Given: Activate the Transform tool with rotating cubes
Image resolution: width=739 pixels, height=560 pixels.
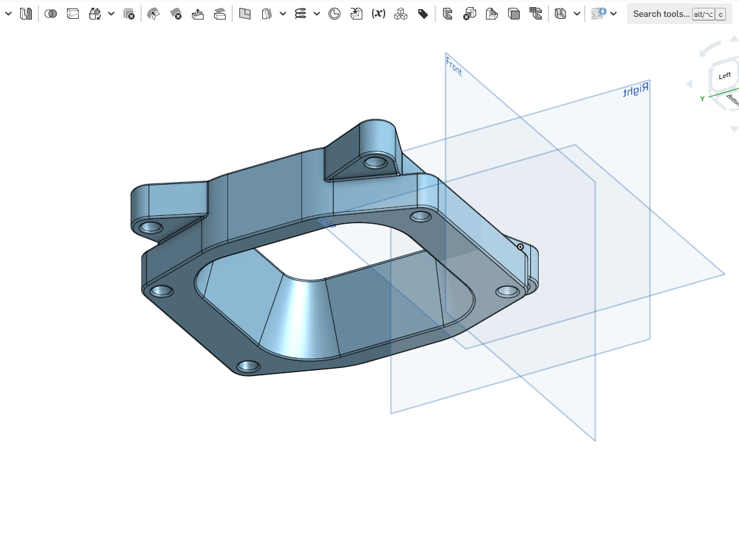Looking at the screenshot, I should pos(95,14).
